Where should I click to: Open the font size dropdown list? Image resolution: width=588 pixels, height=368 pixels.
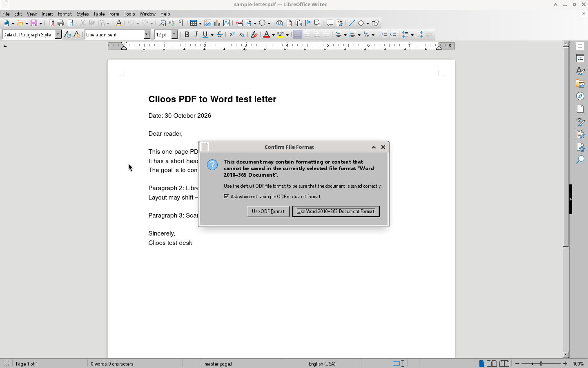coord(175,35)
